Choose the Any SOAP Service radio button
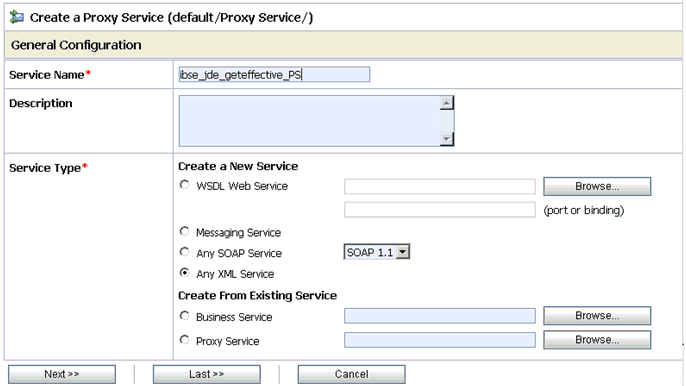This screenshot has height=386, width=686. pyautogui.click(x=185, y=252)
